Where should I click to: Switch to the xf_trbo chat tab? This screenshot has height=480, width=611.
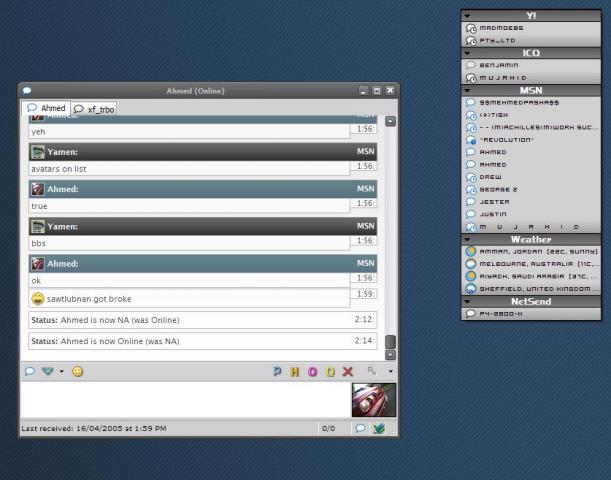pyautogui.click(x=94, y=109)
